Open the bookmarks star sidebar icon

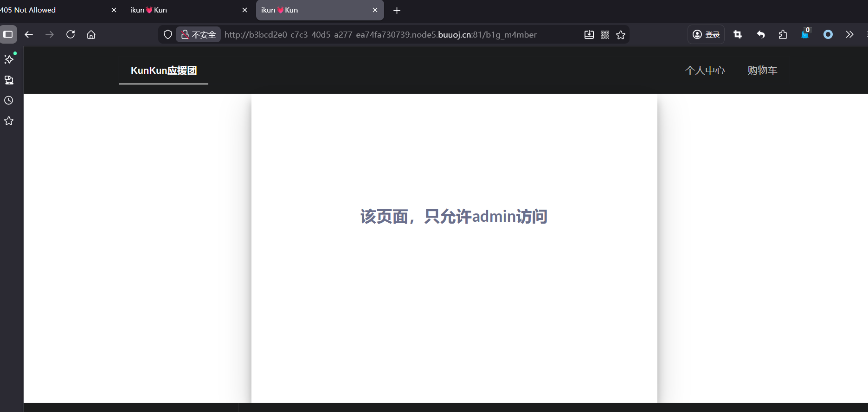tap(9, 121)
